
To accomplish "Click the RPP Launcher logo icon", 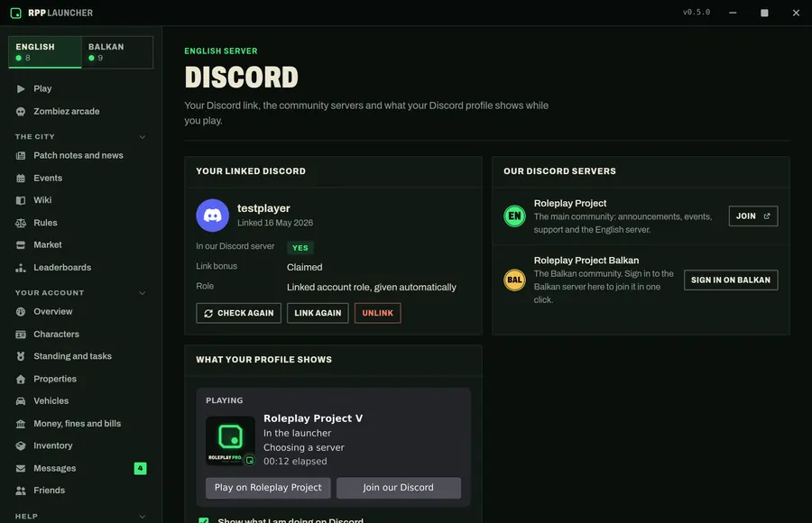I will (x=16, y=13).
